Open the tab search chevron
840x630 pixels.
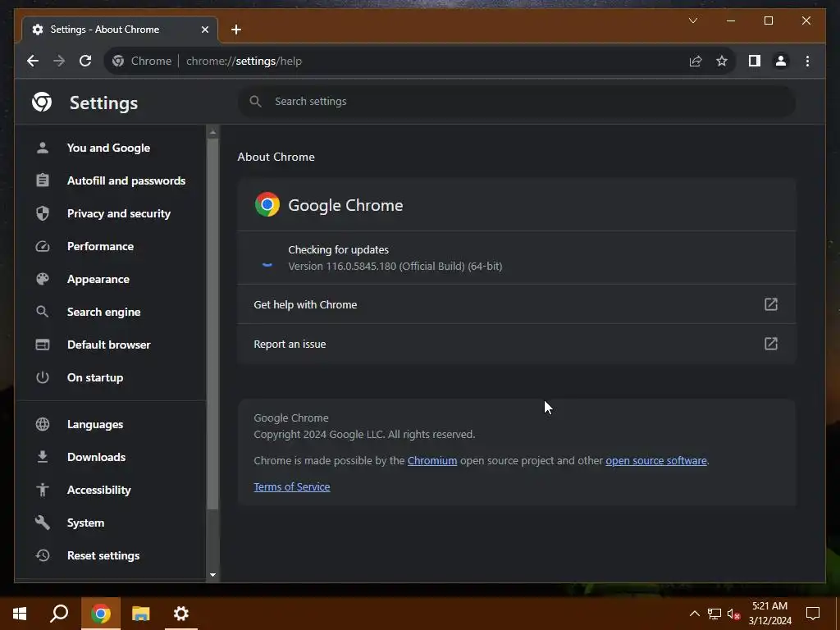692,21
